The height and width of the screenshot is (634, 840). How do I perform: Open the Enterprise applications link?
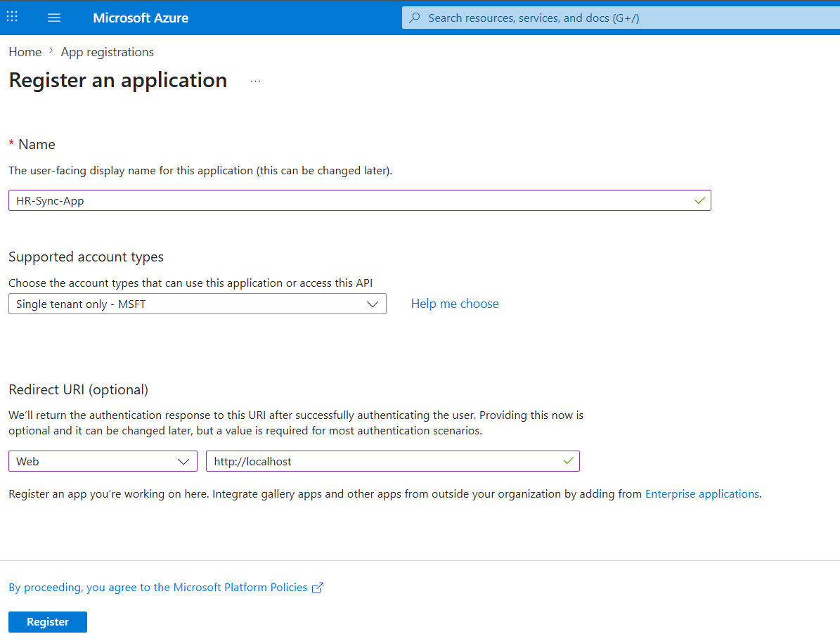(x=702, y=493)
